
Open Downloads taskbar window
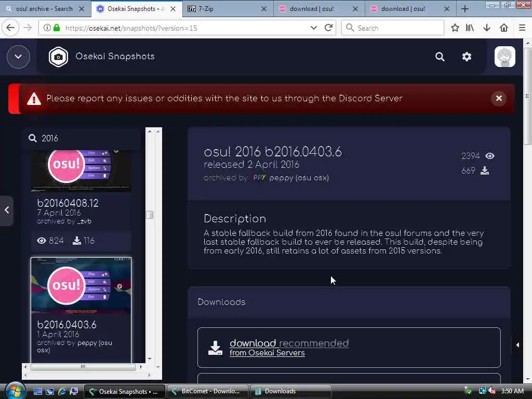[291, 391]
